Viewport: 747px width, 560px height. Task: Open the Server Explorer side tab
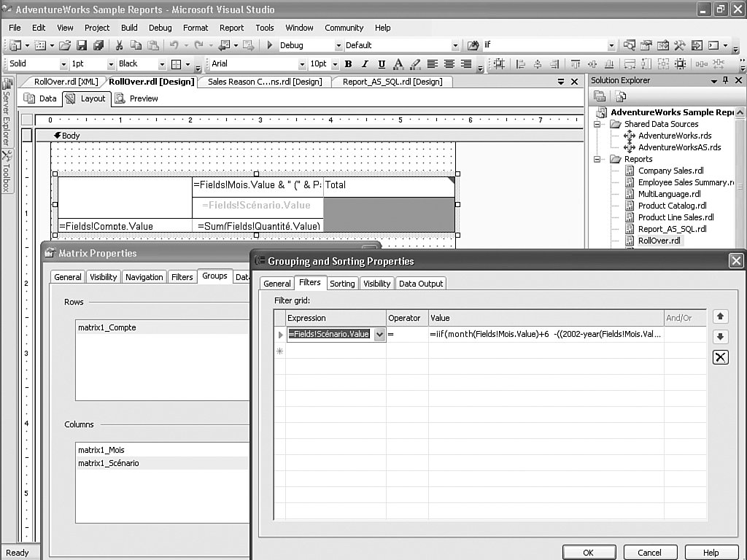6,112
